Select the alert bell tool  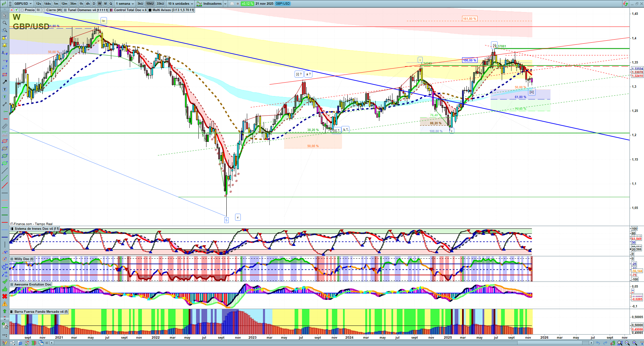(5, 45)
